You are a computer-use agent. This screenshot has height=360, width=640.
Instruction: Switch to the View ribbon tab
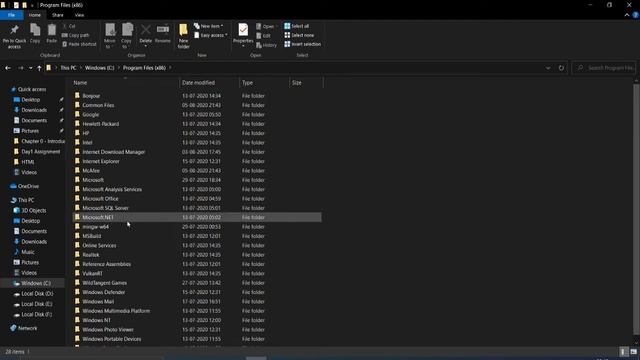click(x=79, y=15)
